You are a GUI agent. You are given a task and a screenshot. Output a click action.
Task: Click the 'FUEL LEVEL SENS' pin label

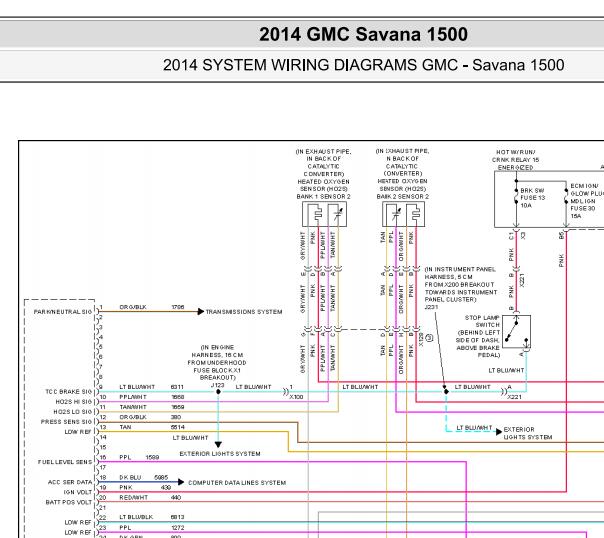pos(65,462)
